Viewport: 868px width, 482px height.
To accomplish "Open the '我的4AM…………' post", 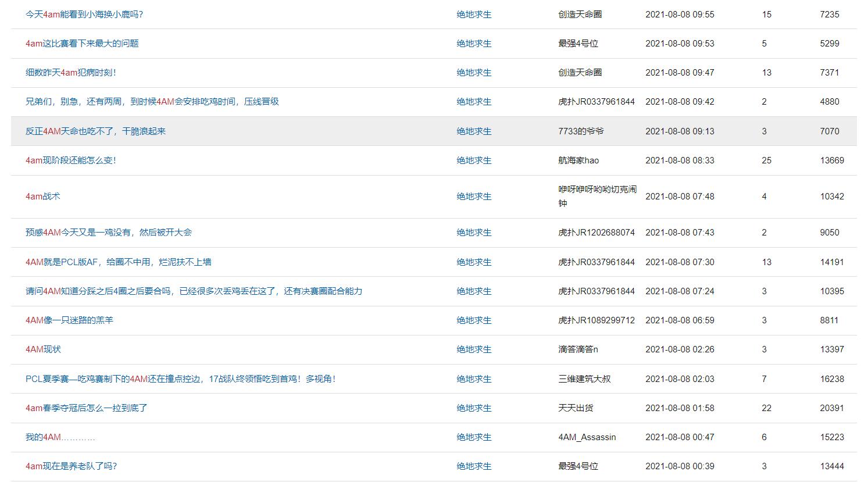I will pyautogui.click(x=60, y=437).
